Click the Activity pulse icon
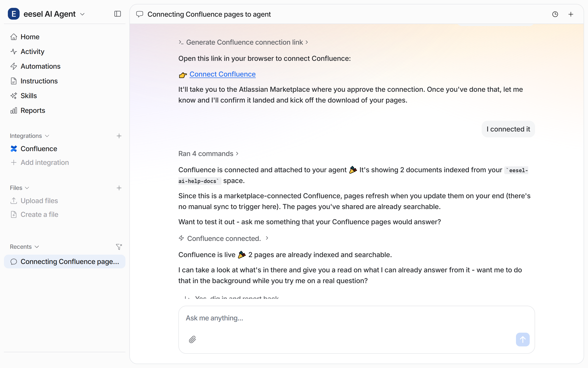 click(x=14, y=52)
